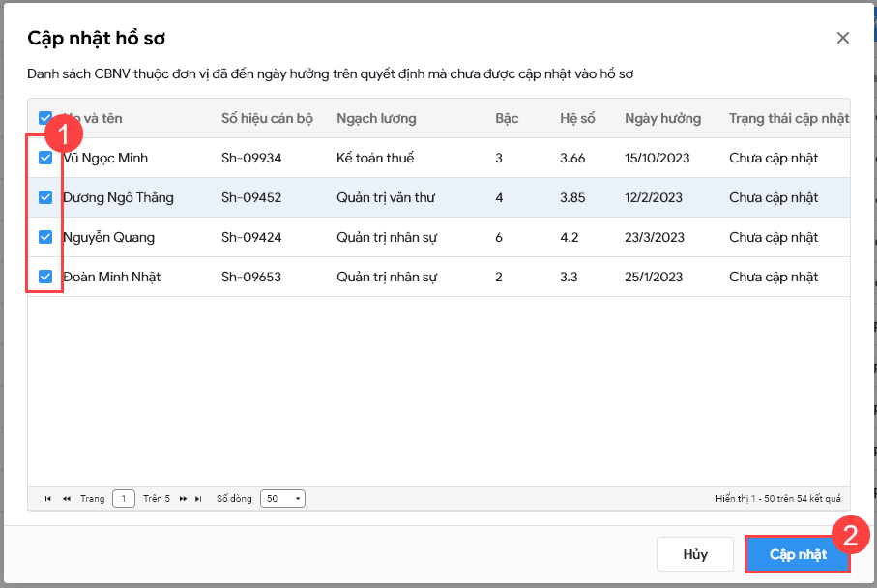This screenshot has width=877, height=588.
Task: Select employee code Sh-09424 cell
Action: tap(251, 237)
